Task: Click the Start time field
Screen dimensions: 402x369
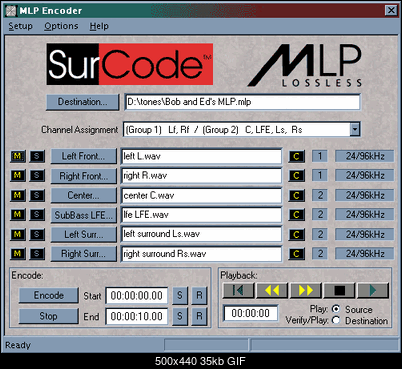Action: 137,296
